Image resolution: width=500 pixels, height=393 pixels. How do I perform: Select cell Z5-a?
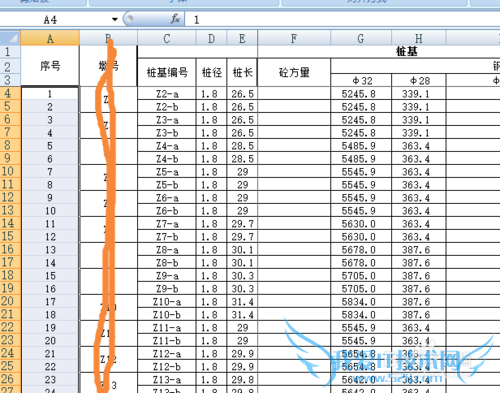(167, 172)
